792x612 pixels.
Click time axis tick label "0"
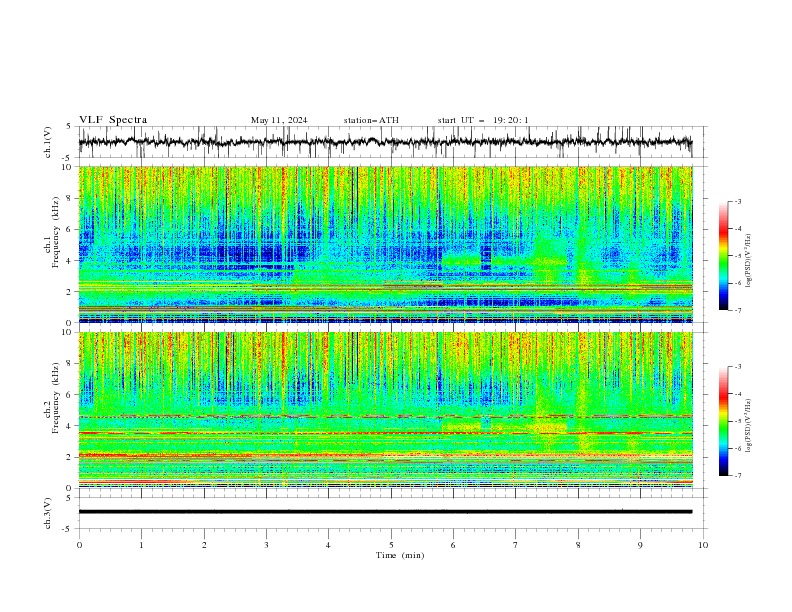pos(79,545)
